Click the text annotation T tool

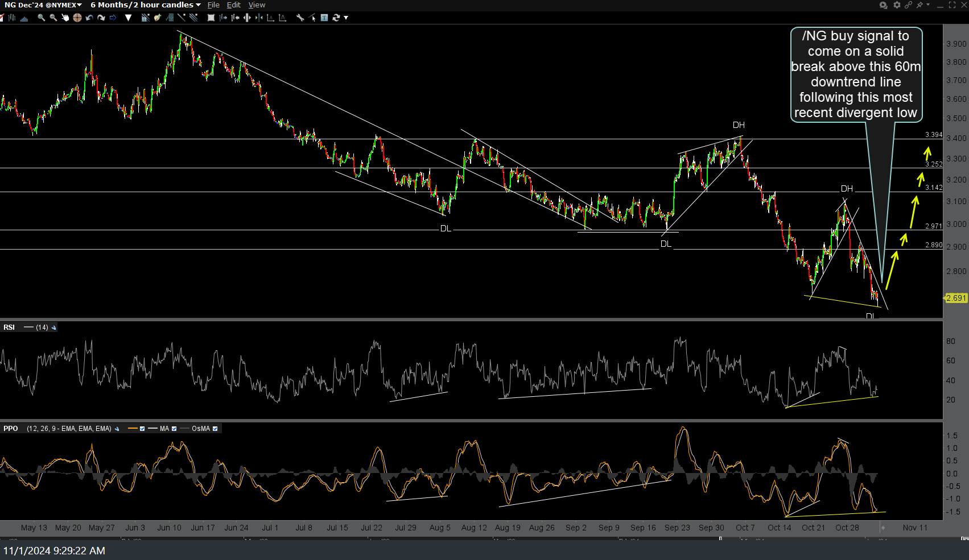(324, 18)
